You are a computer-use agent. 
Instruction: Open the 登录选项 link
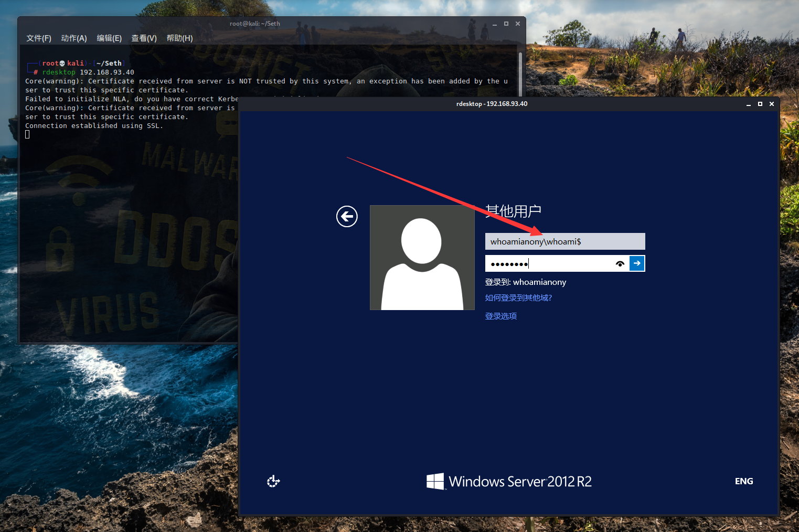(501, 316)
